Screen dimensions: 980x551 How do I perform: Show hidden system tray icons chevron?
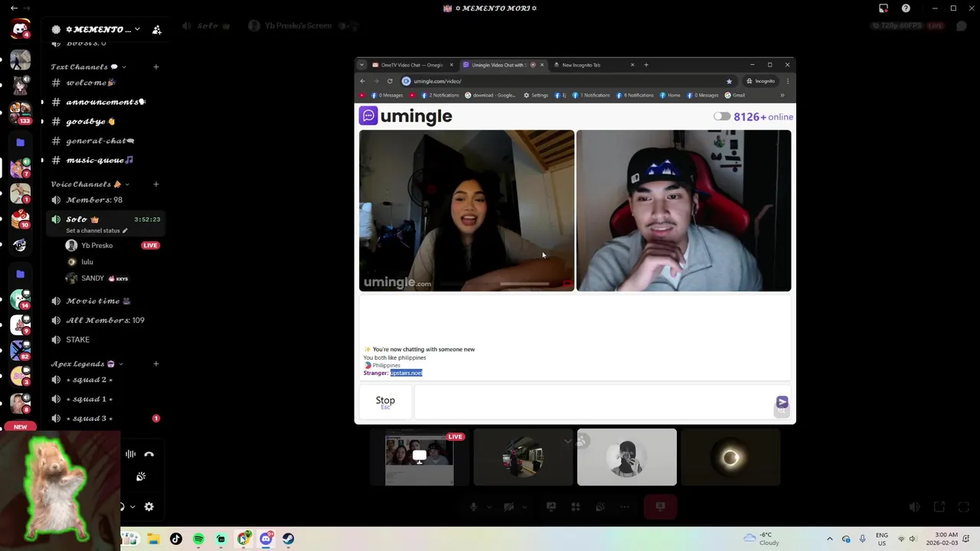(x=829, y=539)
